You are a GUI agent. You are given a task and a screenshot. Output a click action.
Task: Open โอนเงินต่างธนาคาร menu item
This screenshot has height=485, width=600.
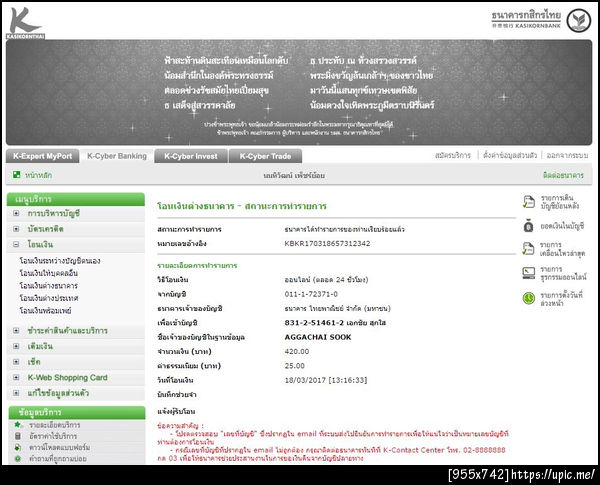click(48, 286)
